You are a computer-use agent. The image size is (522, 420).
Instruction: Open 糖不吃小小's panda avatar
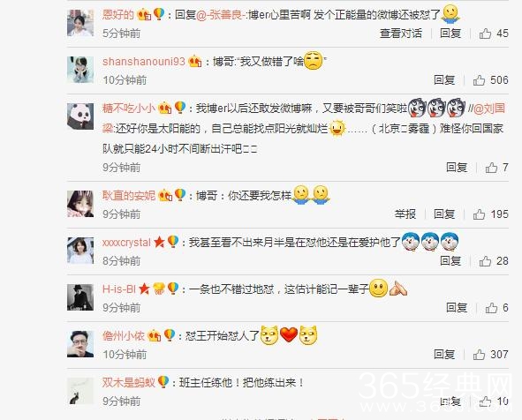(80, 116)
